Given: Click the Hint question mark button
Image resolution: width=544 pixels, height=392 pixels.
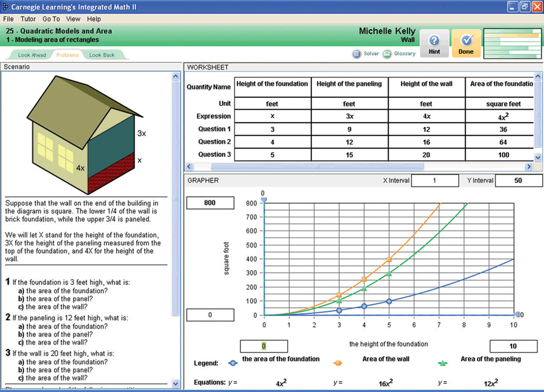Looking at the screenshot, I should [x=433, y=43].
